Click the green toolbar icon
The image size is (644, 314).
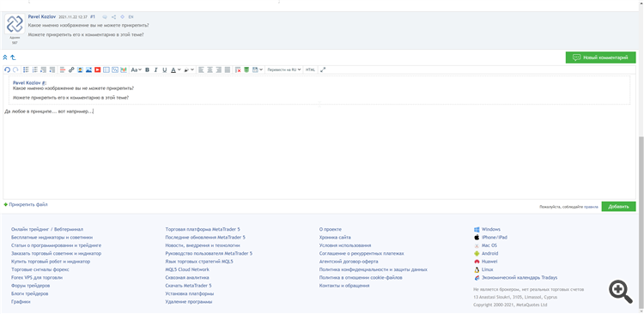click(246, 69)
